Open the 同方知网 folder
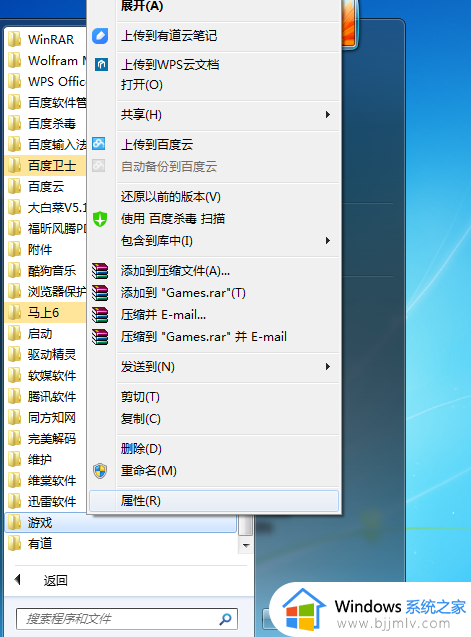Viewport: 471px width, 637px height. point(46,418)
